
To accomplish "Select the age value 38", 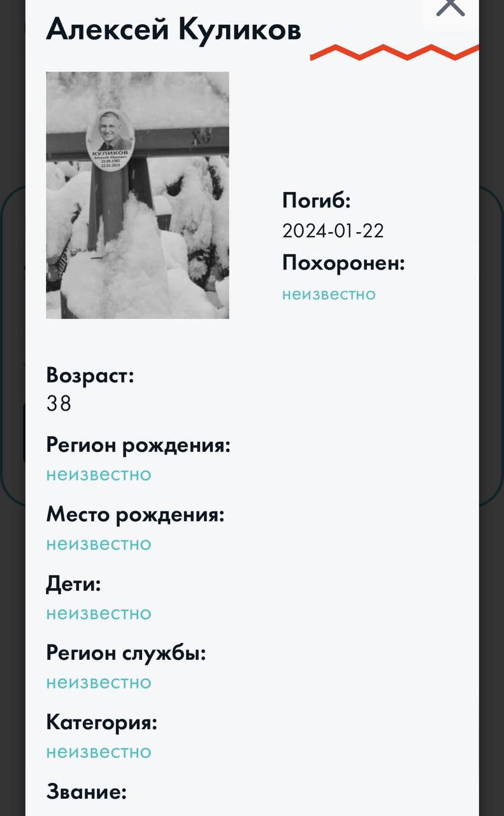I will (x=59, y=404).
